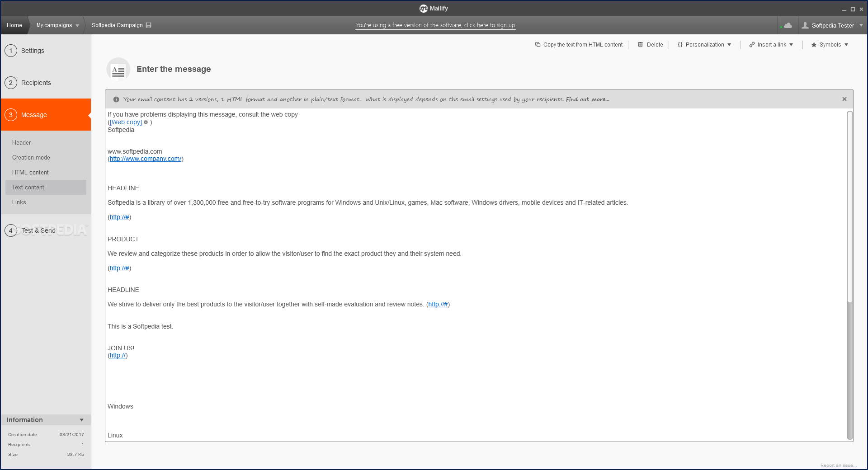868x470 pixels.
Task: Open the Softpedia Campaign tab
Action: point(117,25)
